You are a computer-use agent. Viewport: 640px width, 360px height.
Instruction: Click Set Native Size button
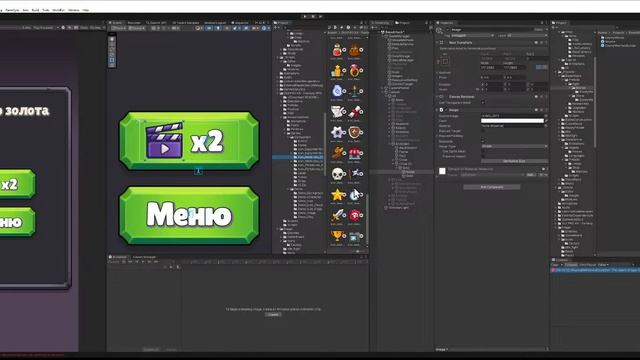(514, 161)
